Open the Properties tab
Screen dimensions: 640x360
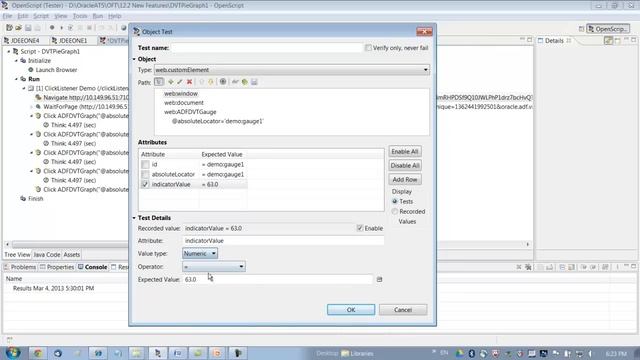pyautogui.click(x=57, y=267)
